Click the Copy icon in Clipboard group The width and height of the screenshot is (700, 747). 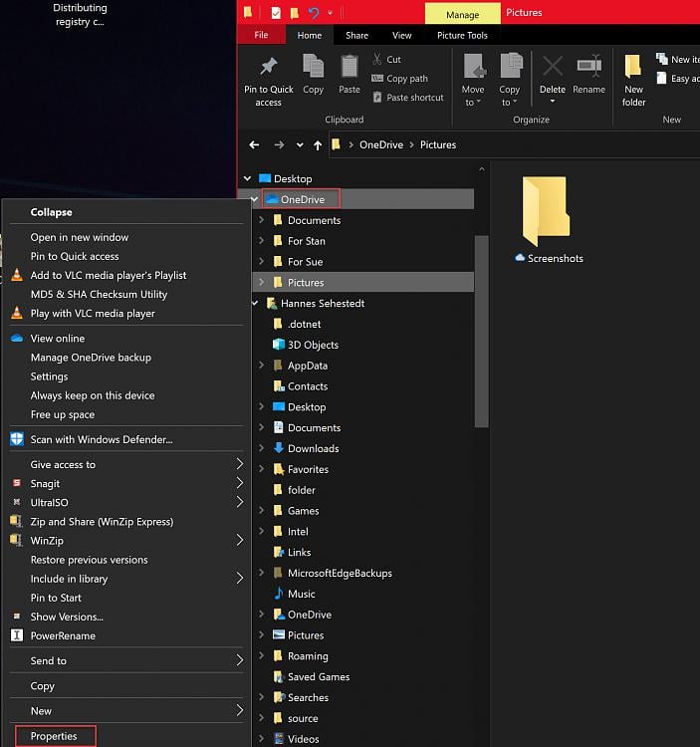pyautogui.click(x=313, y=66)
